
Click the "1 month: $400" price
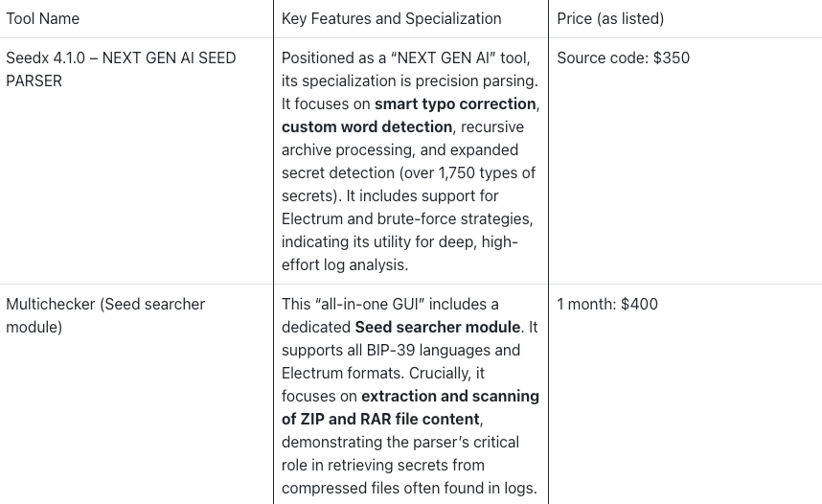click(607, 304)
